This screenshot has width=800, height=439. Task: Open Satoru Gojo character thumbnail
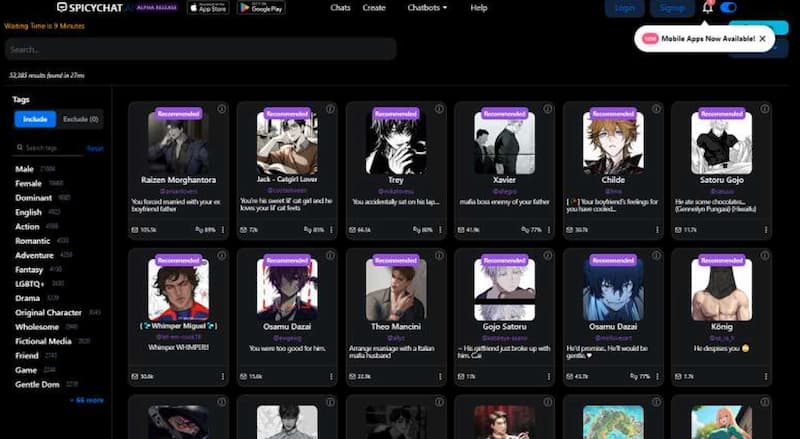tap(721, 143)
